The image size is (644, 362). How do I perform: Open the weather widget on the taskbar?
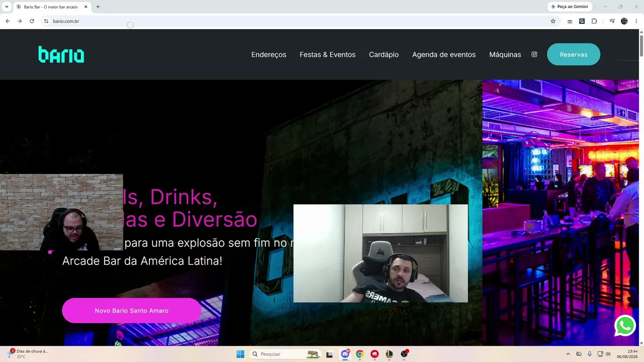tap(28, 354)
